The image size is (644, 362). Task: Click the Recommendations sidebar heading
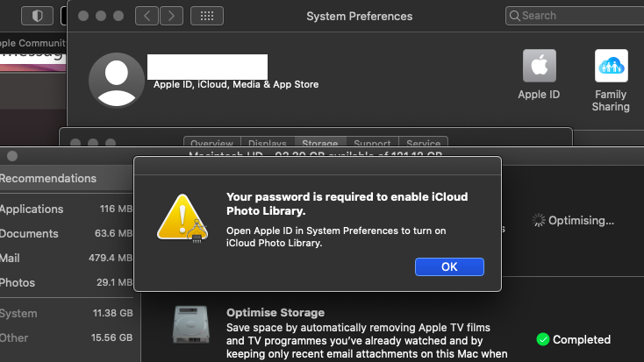pos(48,178)
